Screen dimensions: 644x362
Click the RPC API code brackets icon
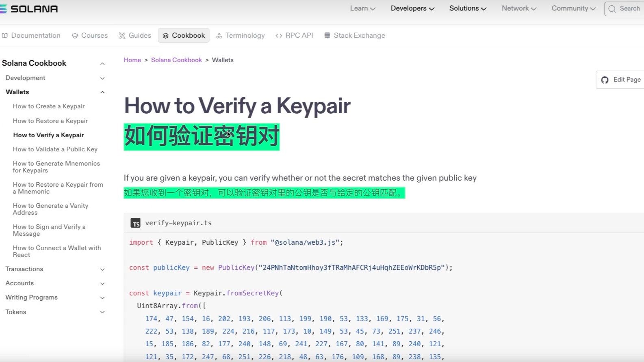coord(279,36)
